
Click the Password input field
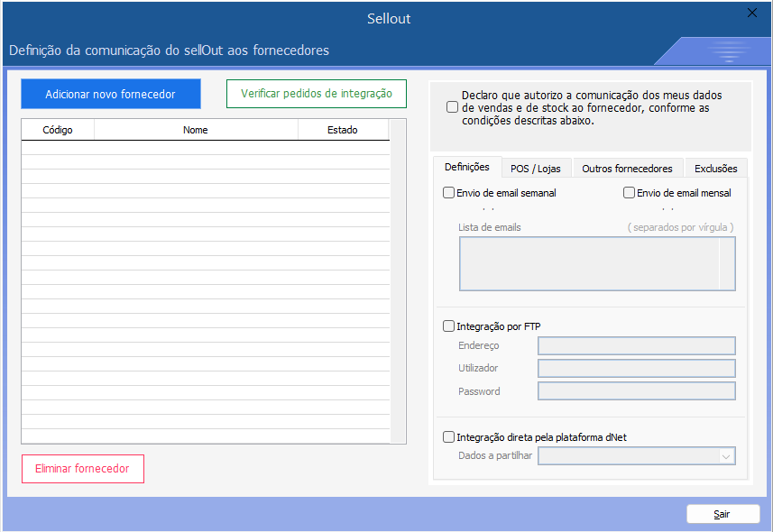coord(636,391)
